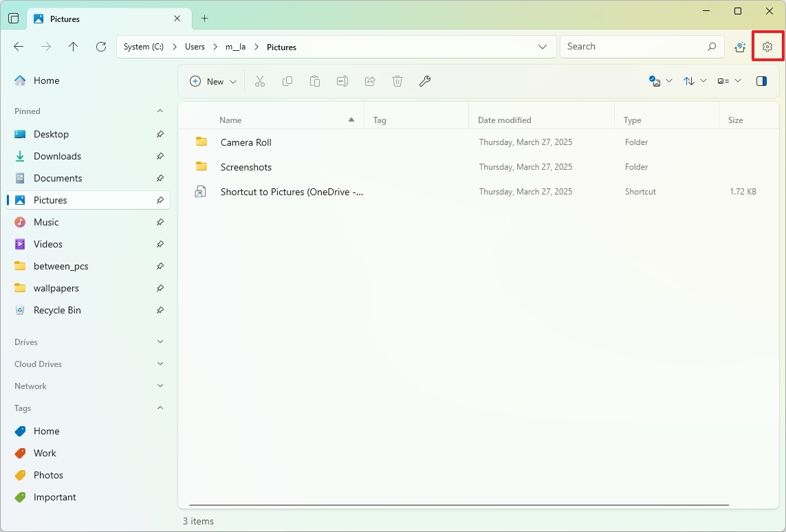Click the Paste icon
Viewport: 786px width, 532px height.
pos(315,81)
